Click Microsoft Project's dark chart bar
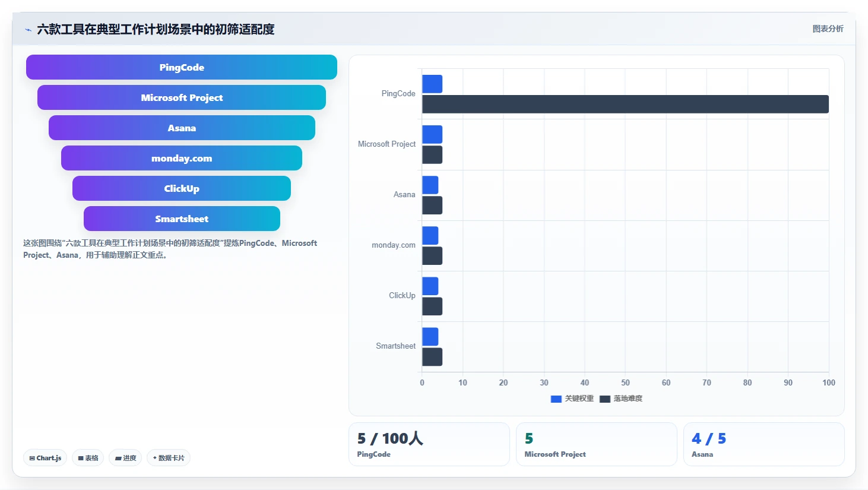Screen dimensions: 868x490 click(432, 154)
